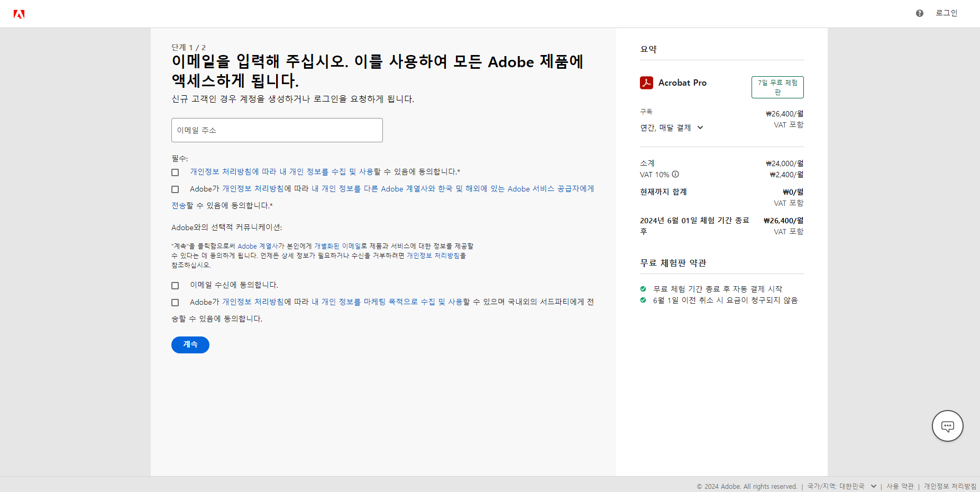
Task: Tick the marketing purposes consent checkbox
Action: tap(175, 303)
